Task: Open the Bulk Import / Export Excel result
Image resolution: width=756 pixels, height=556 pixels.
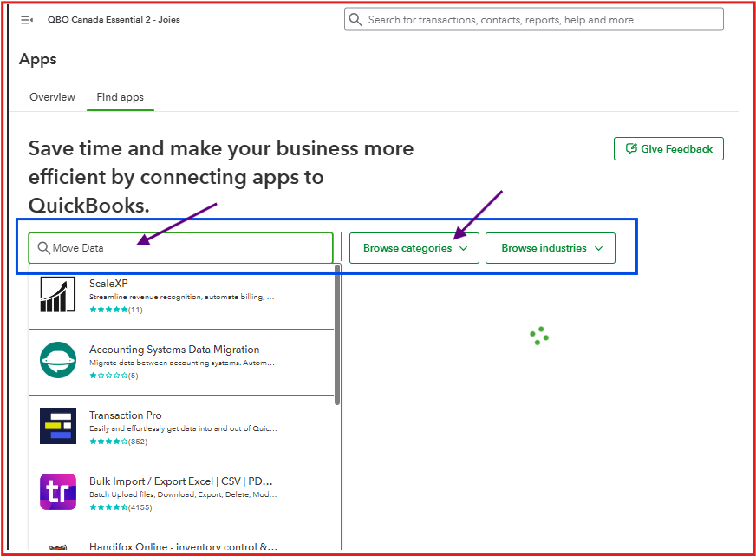Action: [181, 494]
